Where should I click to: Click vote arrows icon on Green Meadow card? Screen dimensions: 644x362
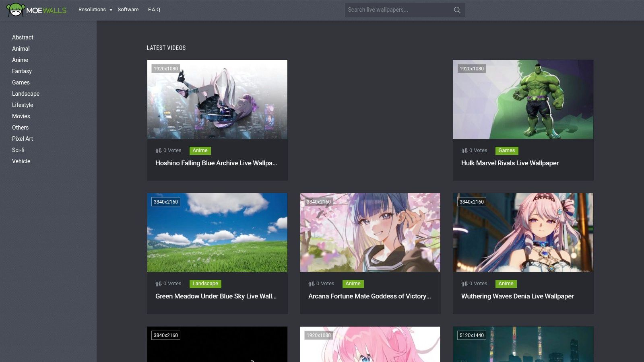[x=159, y=284]
